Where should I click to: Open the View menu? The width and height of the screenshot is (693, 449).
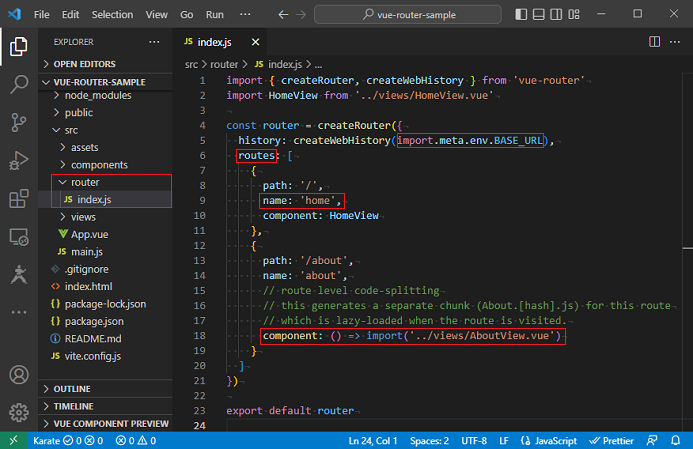tap(156, 15)
